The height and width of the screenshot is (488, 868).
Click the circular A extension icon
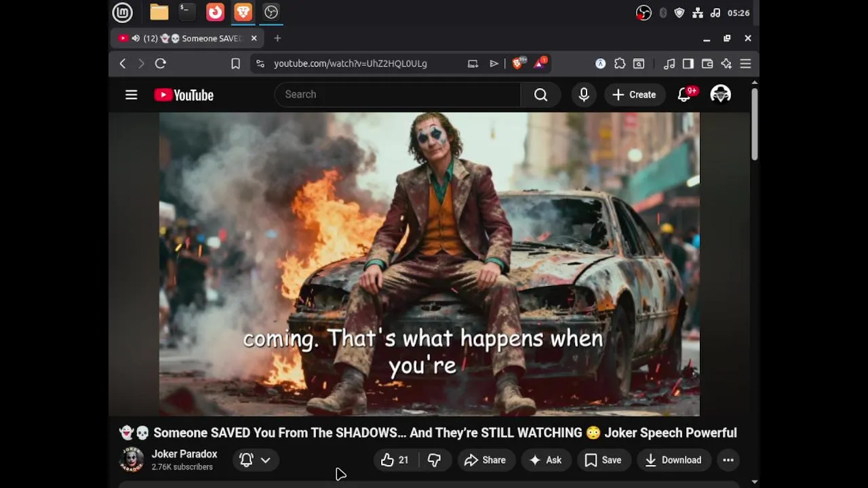(x=601, y=64)
